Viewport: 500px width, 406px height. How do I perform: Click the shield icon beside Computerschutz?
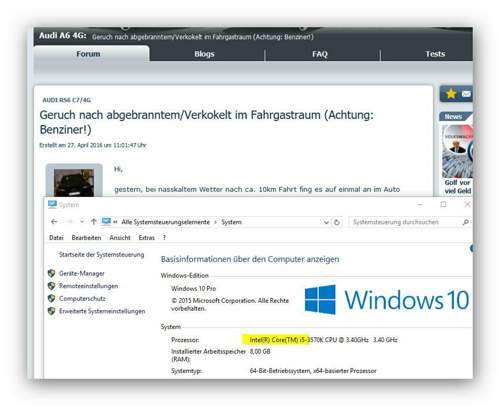[x=51, y=298]
